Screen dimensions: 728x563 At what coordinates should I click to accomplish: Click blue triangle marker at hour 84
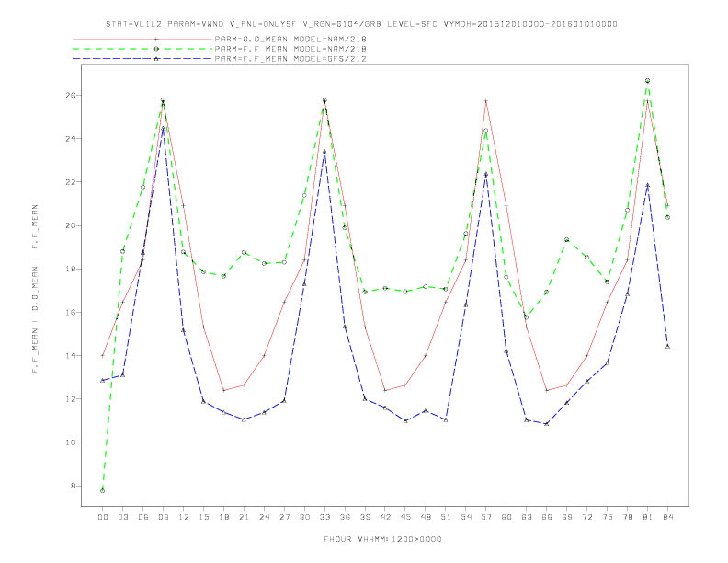point(667,347)
